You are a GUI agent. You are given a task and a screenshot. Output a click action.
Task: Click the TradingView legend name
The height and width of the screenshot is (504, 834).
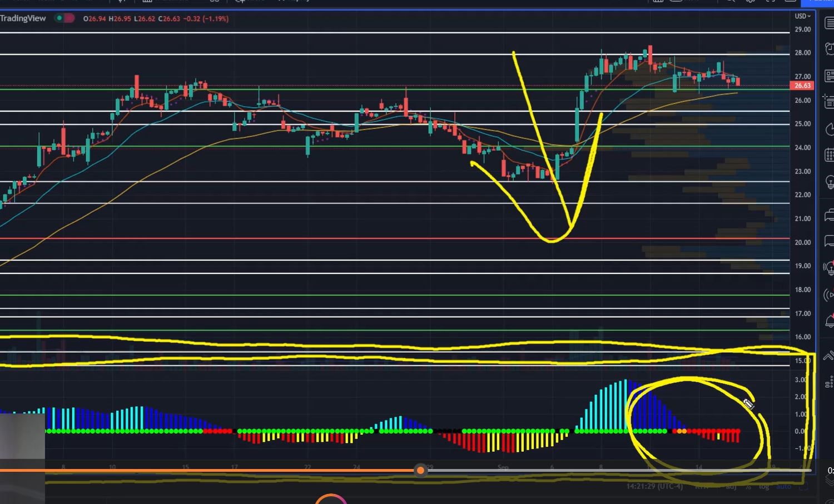point(23,18)
